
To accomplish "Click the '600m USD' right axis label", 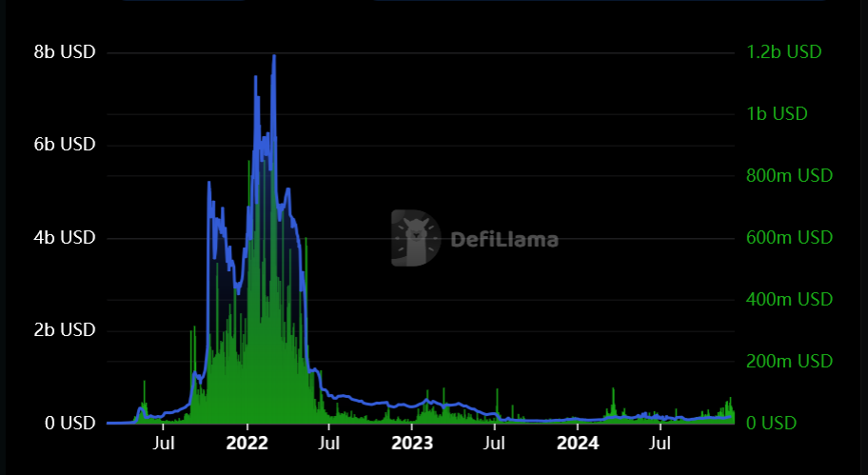I will pyautogui.click(x=789, y=238).
